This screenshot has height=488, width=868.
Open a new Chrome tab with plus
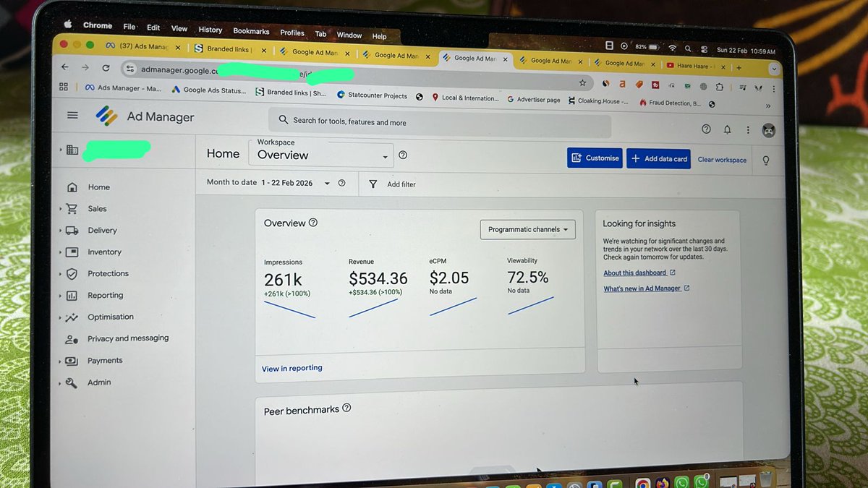[739, 67]
